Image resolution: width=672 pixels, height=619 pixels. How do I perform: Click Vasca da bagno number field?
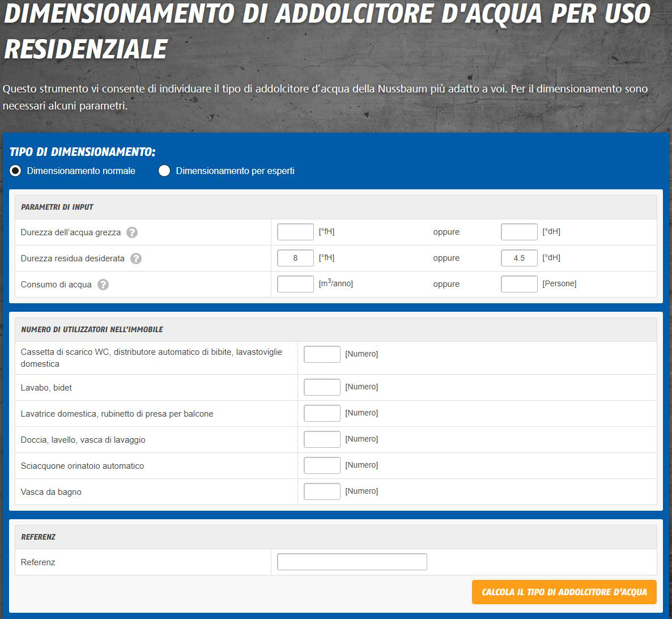point(322,491)
